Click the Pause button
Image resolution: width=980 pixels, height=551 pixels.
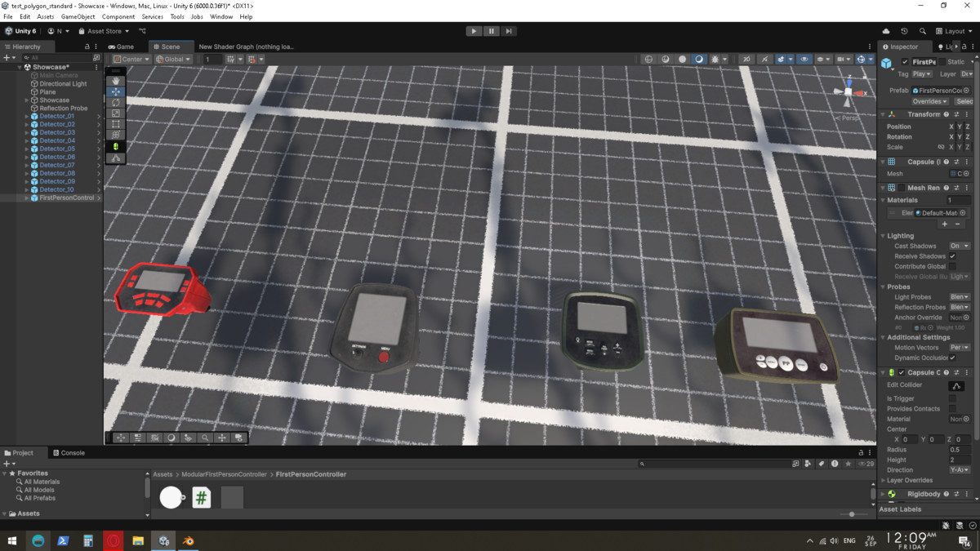pyautogui.click(x=491, y=31)
